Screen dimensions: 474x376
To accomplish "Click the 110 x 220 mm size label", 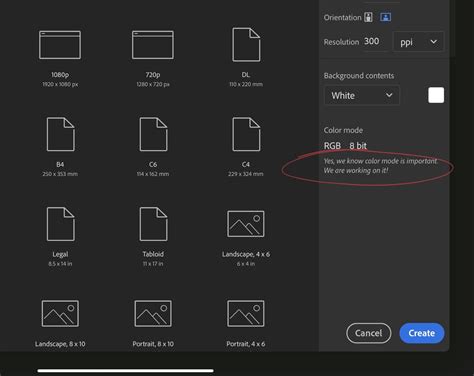I will pos(246,84).
